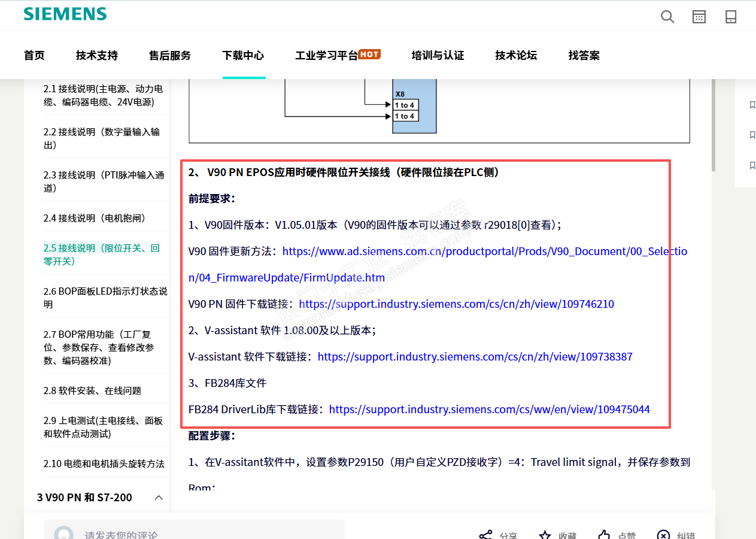Select the 下载中心 menu item

tap(243, 56)
